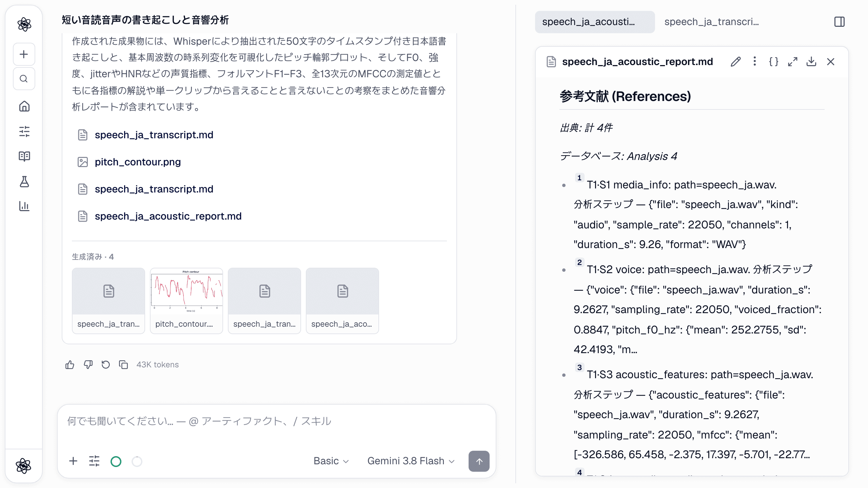Give thumbs down to the response
The width and height of the screenshot is (868, 488).
tap(88, 365)
